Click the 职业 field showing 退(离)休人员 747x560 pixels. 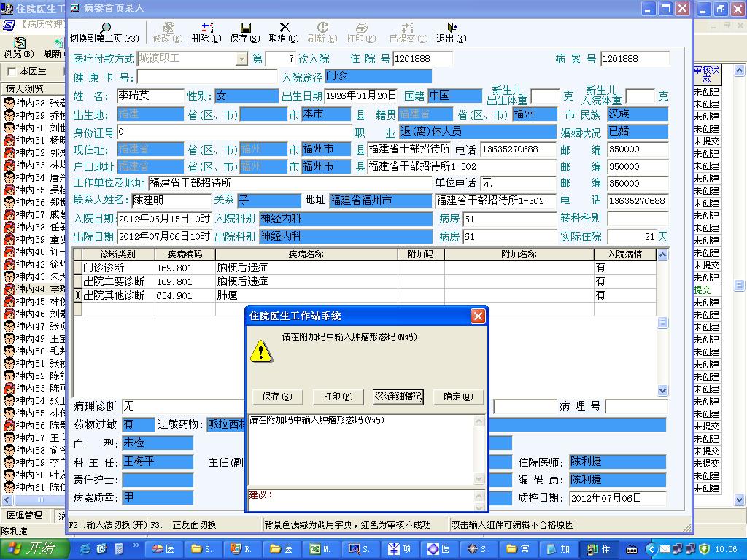(478, 131)
